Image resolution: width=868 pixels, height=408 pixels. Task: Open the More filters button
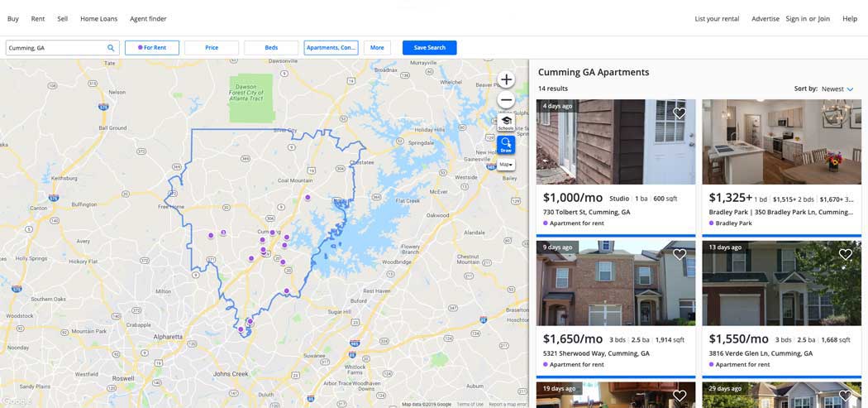(377, 48)
